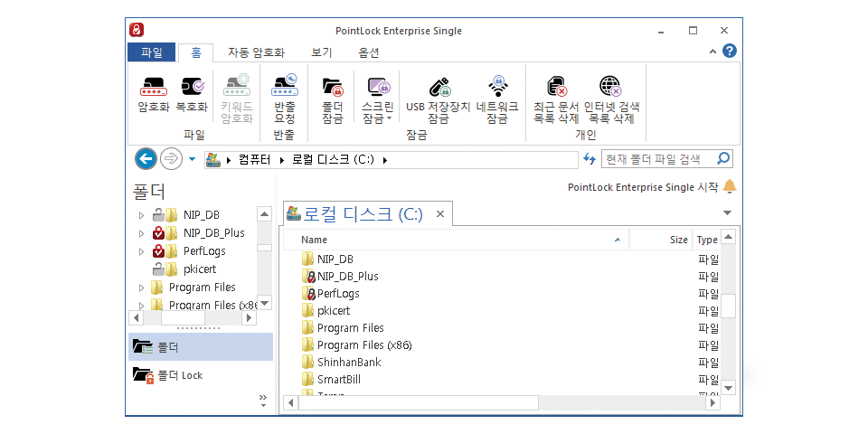This screenshot has height=434, width=868.
Task: Select pkicert in the folder tree
Action: [x=200, y=269]
